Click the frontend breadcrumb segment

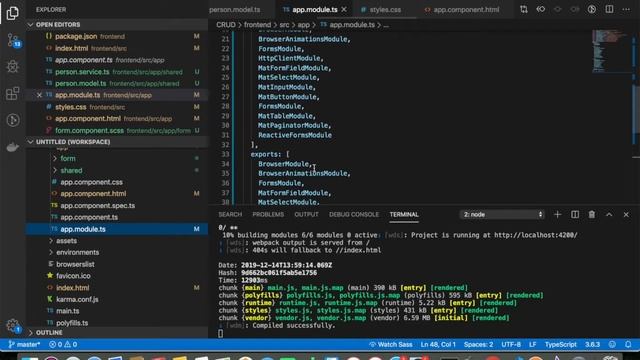point(257,25)
